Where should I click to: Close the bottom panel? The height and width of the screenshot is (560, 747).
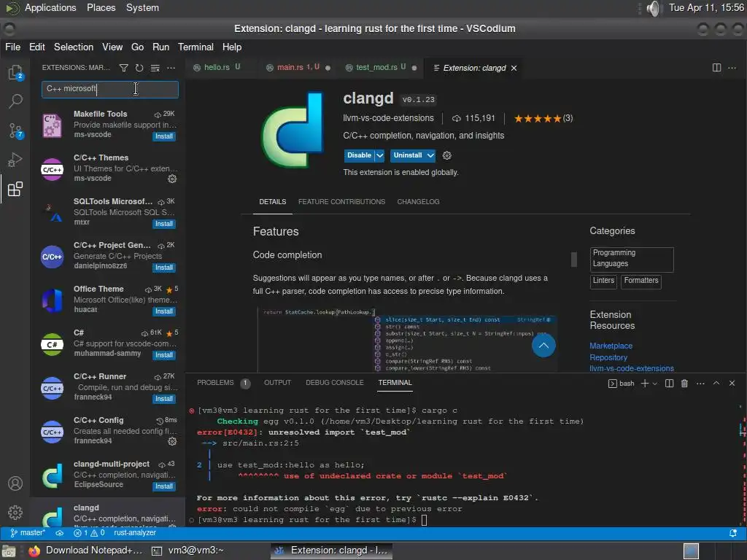coord(732,384)
